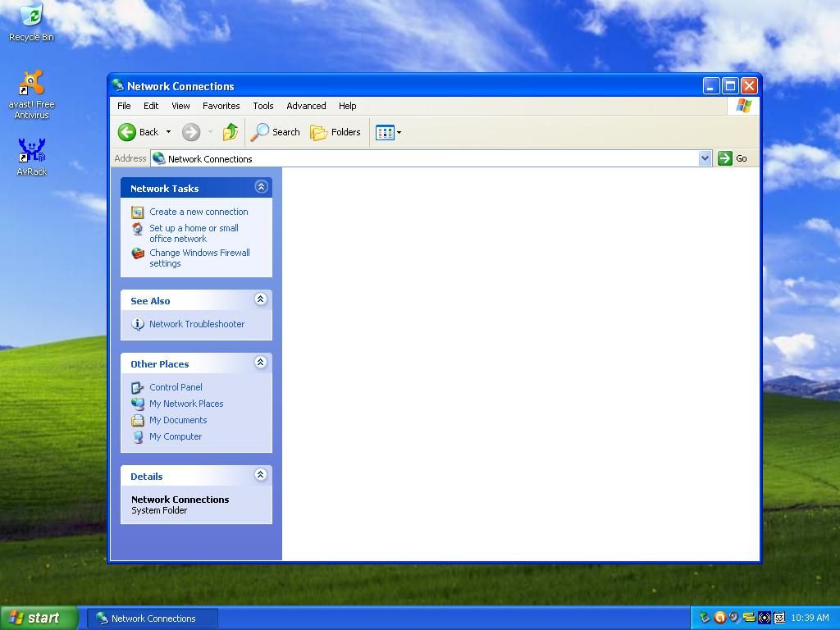Click the Network Connections icon in the address bar
Viewport: 840px width, 630px height.
coord(158,158)
